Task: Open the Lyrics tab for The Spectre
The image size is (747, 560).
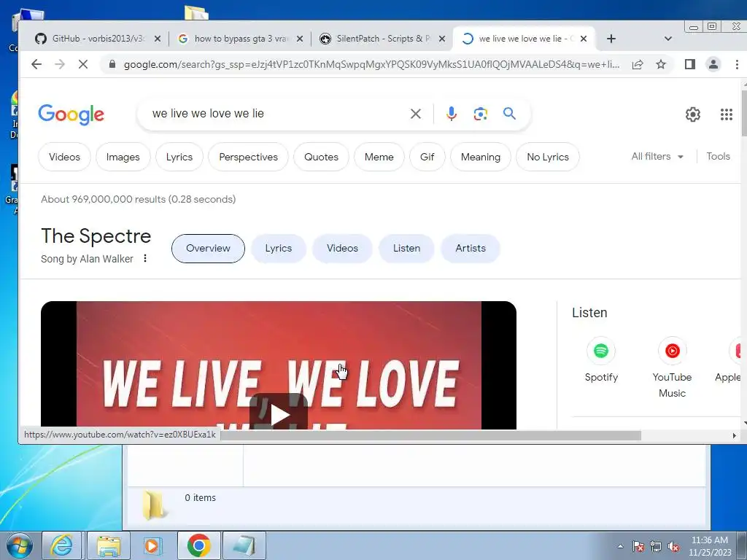Action: [278, 248]
